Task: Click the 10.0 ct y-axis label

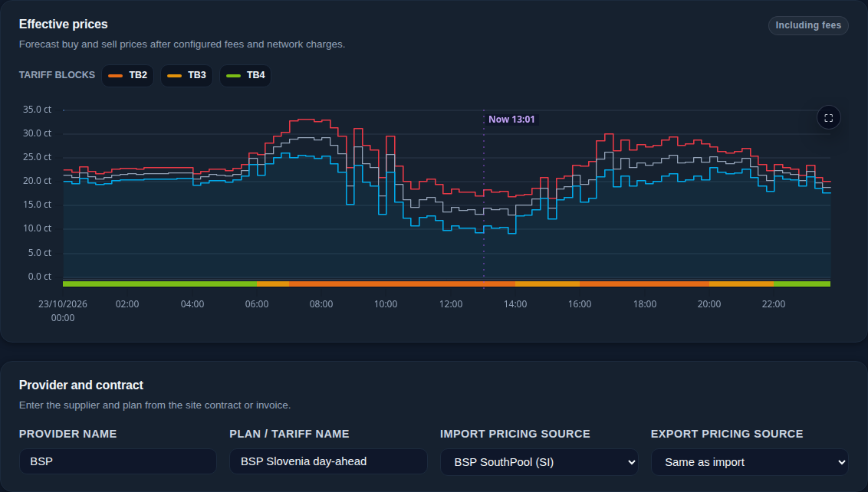Action: coord(37,228)
